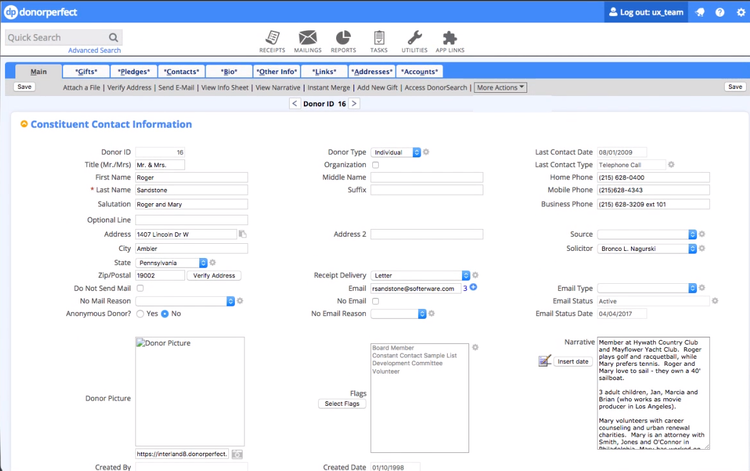Open the Mailings envelope icon

(x=307, y=39)
